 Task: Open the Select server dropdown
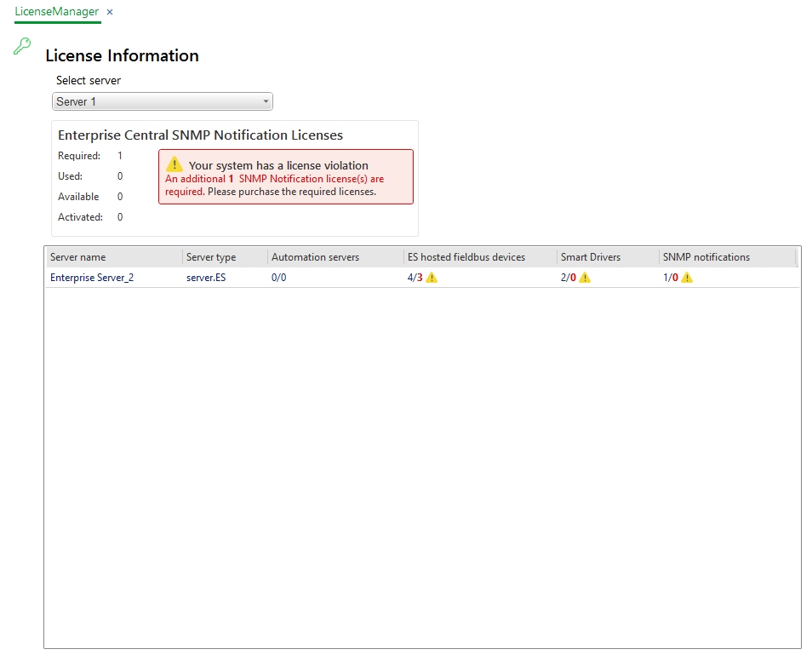162,101
